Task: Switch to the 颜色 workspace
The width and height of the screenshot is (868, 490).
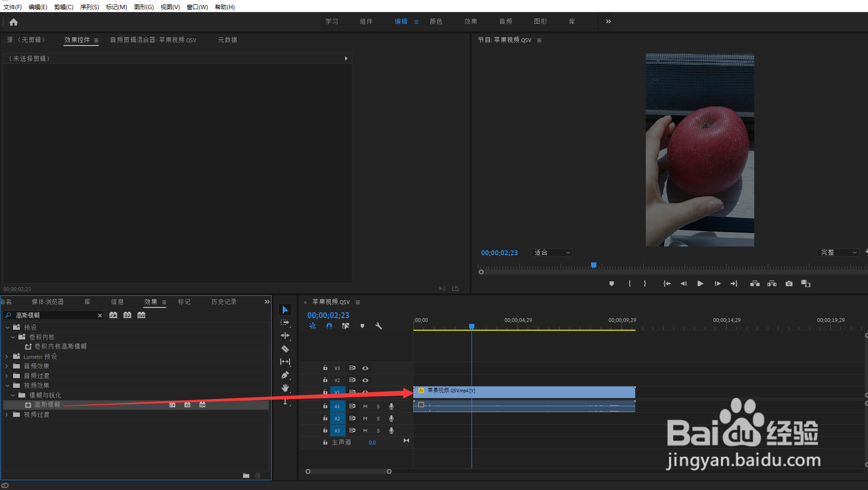Action: tap(436, 21)
